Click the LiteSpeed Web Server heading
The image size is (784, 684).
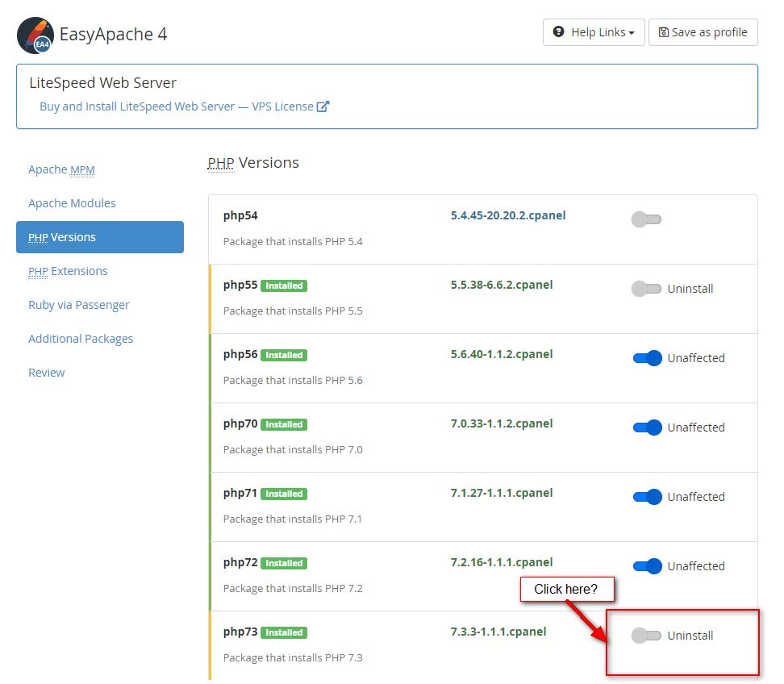click(103, 82)
